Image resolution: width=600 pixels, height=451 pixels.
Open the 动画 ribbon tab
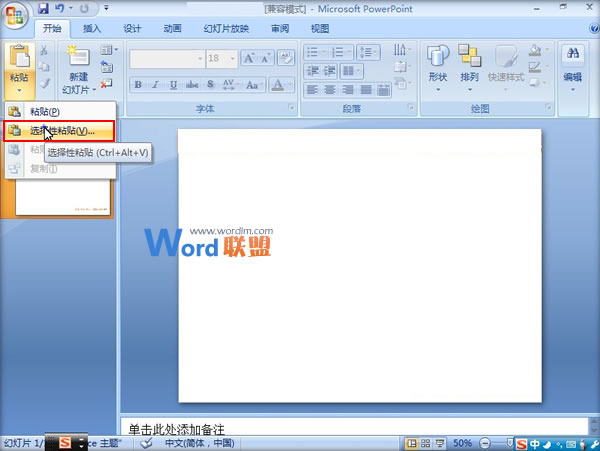pyautogui.click(x=172, y=28)
